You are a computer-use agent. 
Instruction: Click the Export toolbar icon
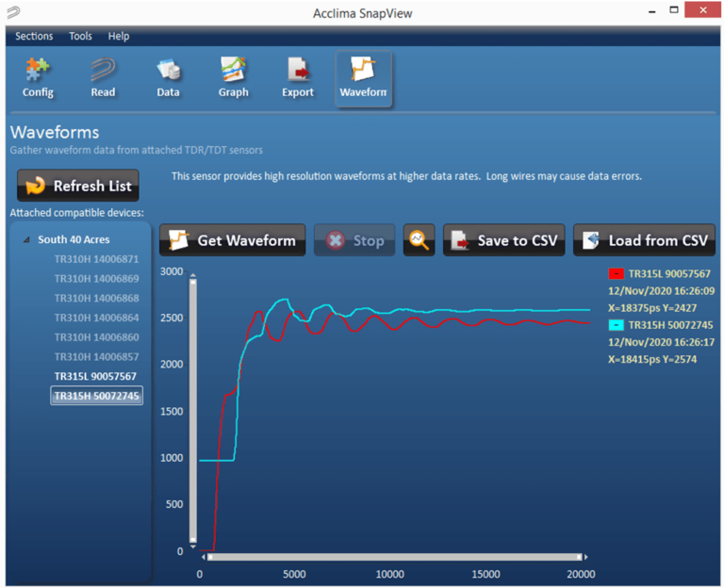298,77
